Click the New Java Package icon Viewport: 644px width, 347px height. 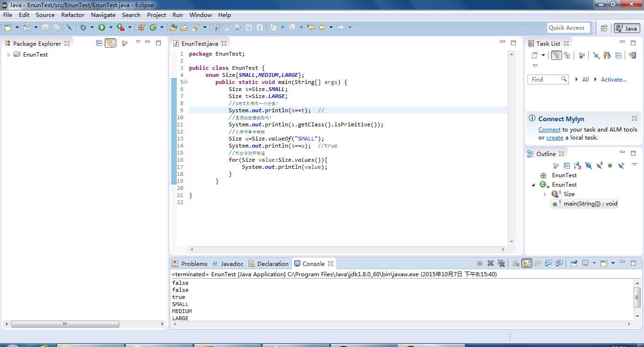pyautogui.click(x=141, y=27)
